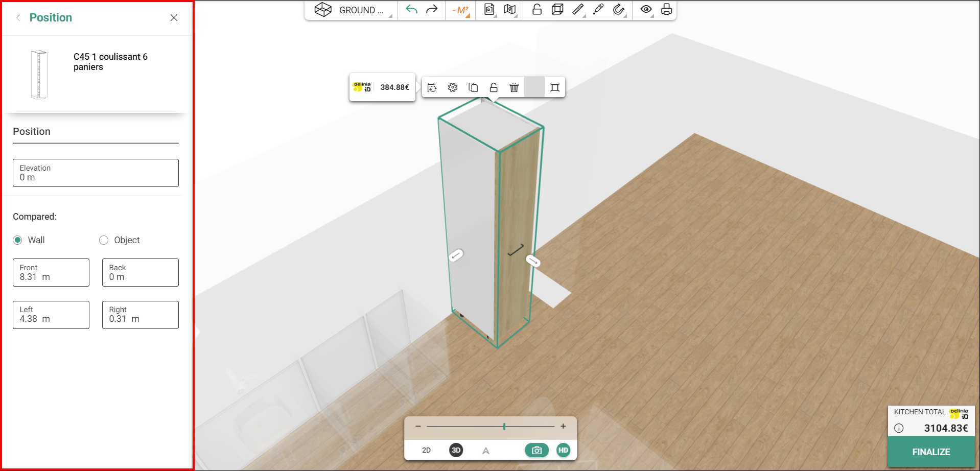Open the eye visibility options
The image size is (980, 471).
pyautogui.click(x=646, y=9)
